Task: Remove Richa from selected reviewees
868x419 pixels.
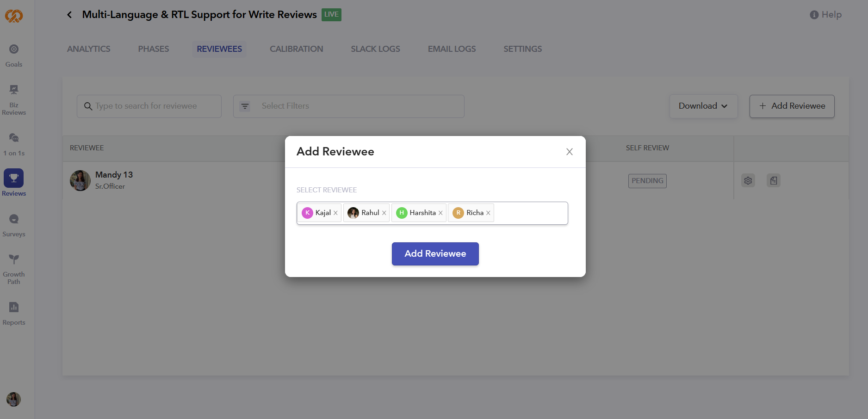Action: [488, 213]
